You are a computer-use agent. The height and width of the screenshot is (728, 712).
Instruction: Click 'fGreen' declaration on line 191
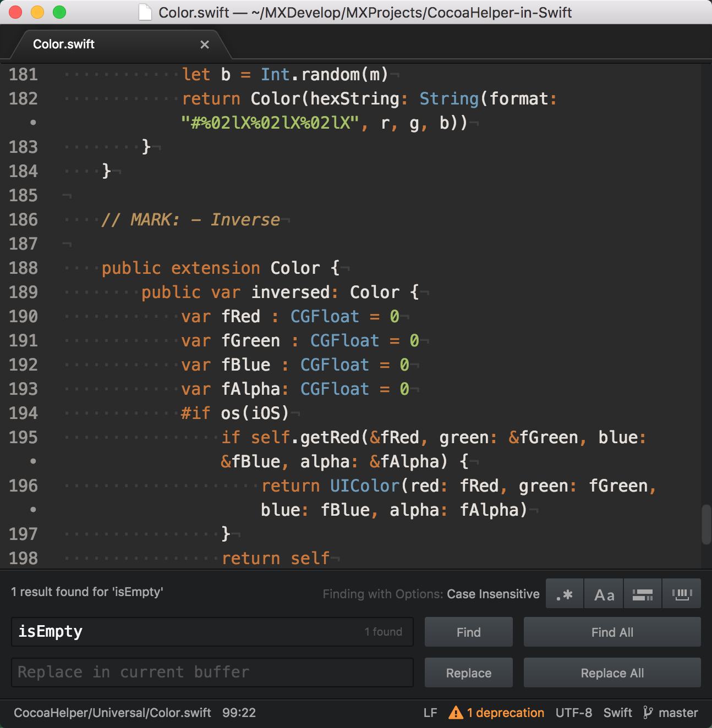[x=251, y=341]
